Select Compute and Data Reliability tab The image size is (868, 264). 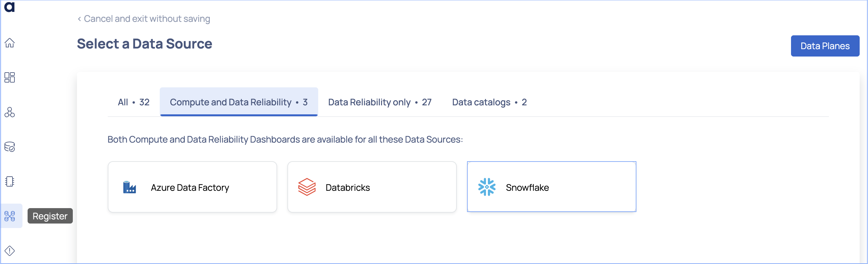(x=239, y=102)
